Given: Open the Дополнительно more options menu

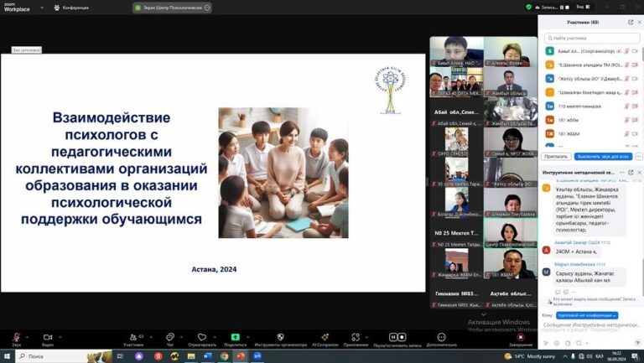Looking at the screenshot, I should tap(441, 337).
